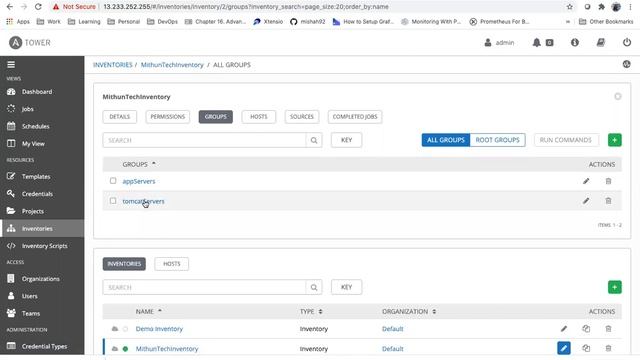This screenshot has width=640, height=360.
Task: Select the lower HOSTS tab
Action: [171, 264]
